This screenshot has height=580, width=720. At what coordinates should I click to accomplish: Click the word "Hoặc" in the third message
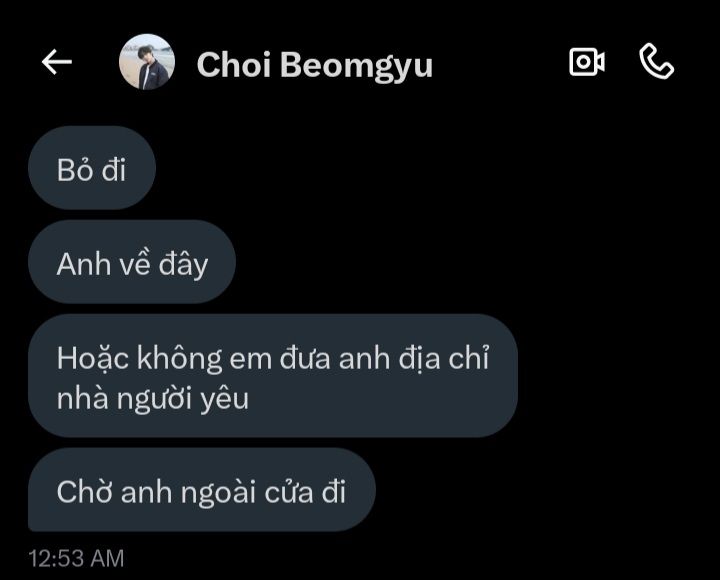pyautogui.click(x=93, y=359)
